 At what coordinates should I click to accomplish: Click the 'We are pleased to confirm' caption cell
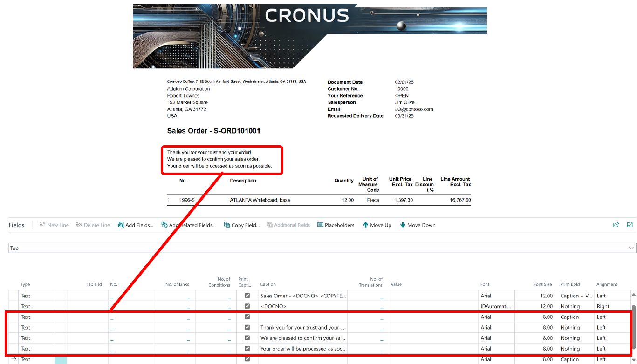click(302, 338)
